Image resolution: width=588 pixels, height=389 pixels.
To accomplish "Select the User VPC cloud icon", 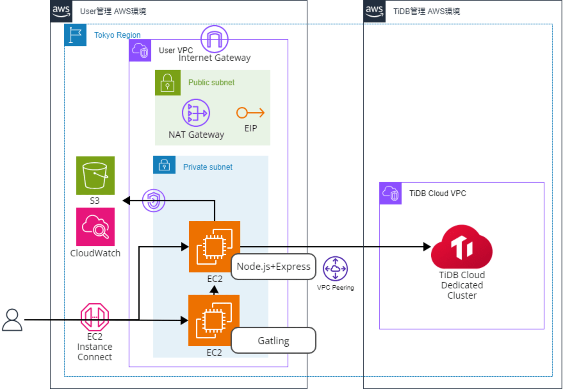I will [x=140, y=50].
